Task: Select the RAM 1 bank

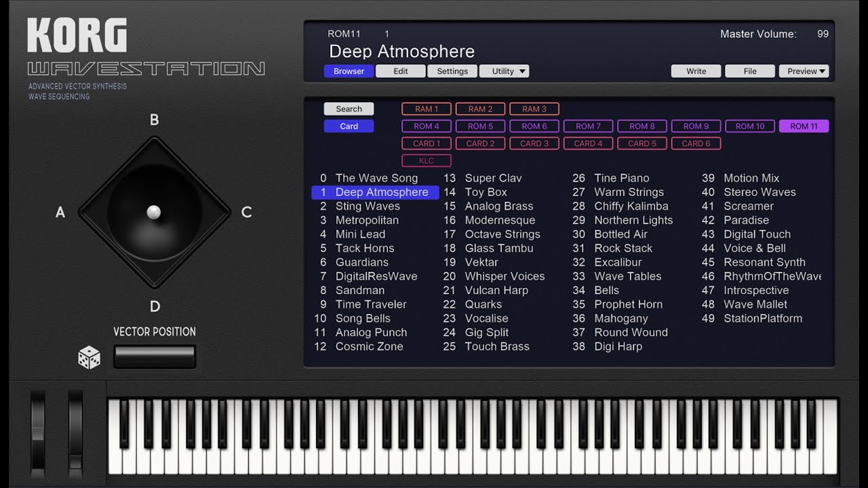Action: [x=427, y=108]
